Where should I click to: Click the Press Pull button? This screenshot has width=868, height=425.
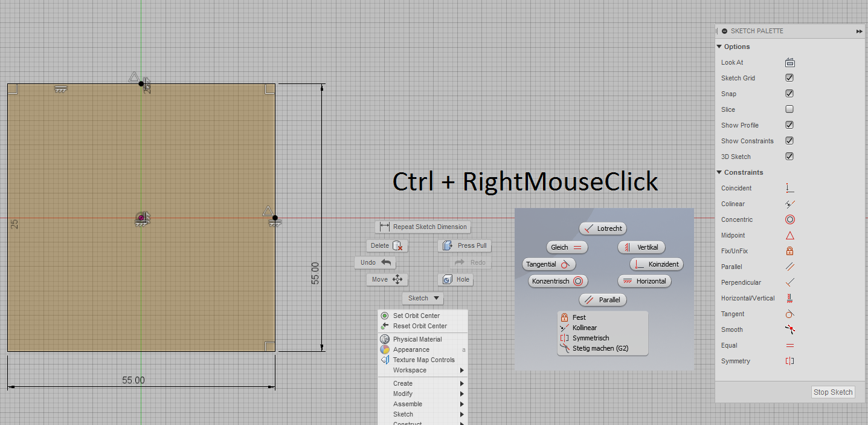tap(465, 245)
